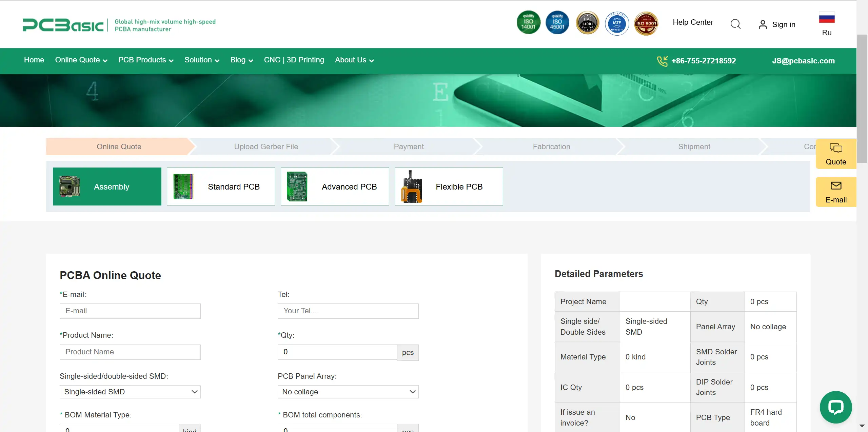
Task: Open Single-sided SMD dropdown
Action: [x=130, y=392]
